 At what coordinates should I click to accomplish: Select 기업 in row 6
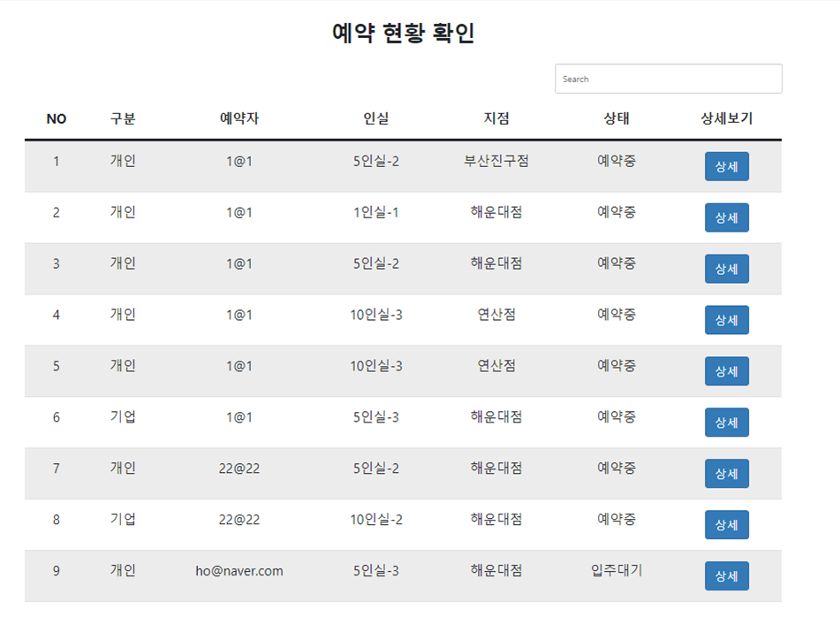click(123, 417)
